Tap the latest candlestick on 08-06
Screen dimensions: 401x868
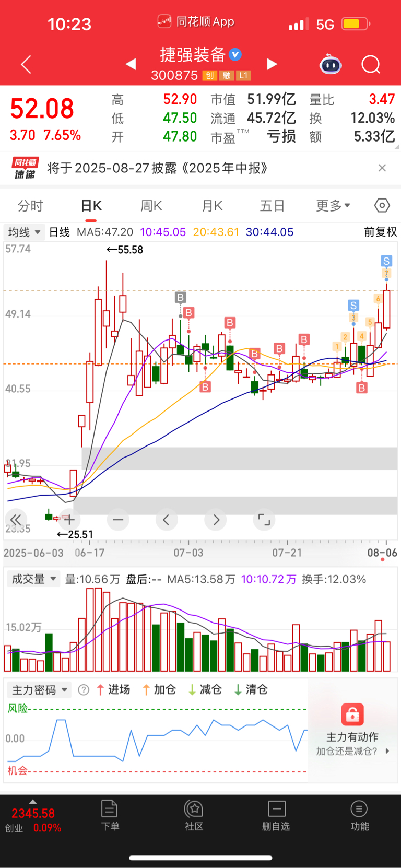[386, 309]
